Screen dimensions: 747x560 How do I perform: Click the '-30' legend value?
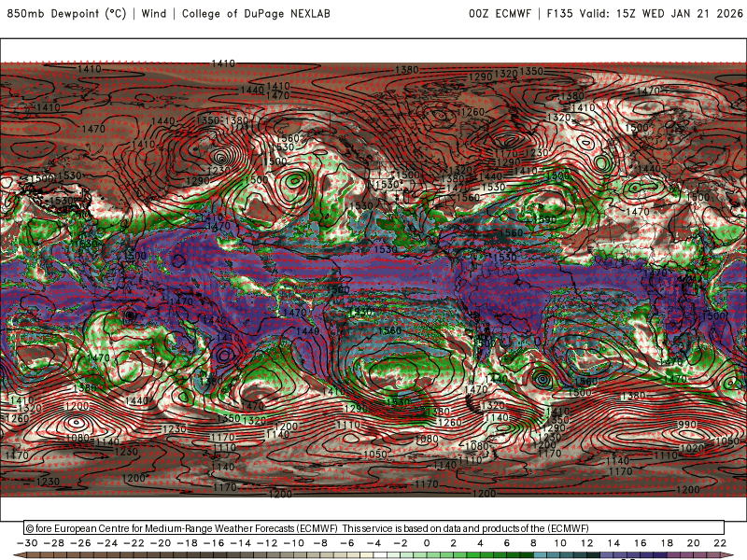[27, 543]
